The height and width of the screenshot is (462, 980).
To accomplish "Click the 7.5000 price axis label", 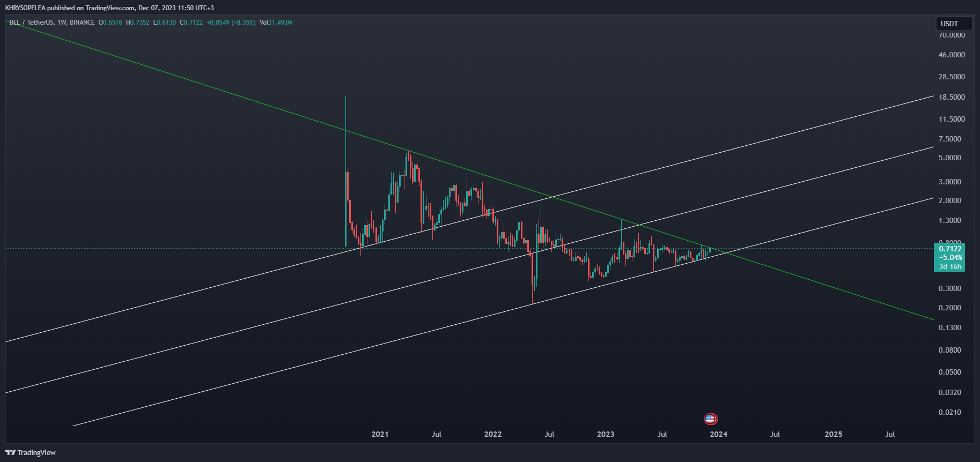I will click(x=950, y=139).
